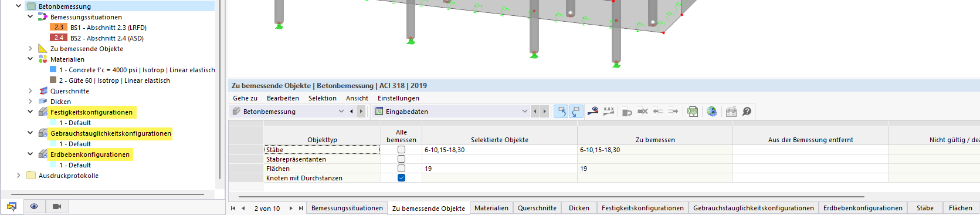Go to last table with last-page arrow
980x215 pixels.
pyautogui.click(x=301, y=208)
